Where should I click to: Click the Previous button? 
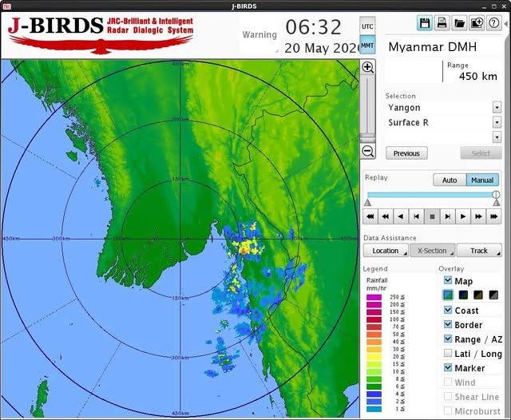click(x=406, y=153)
